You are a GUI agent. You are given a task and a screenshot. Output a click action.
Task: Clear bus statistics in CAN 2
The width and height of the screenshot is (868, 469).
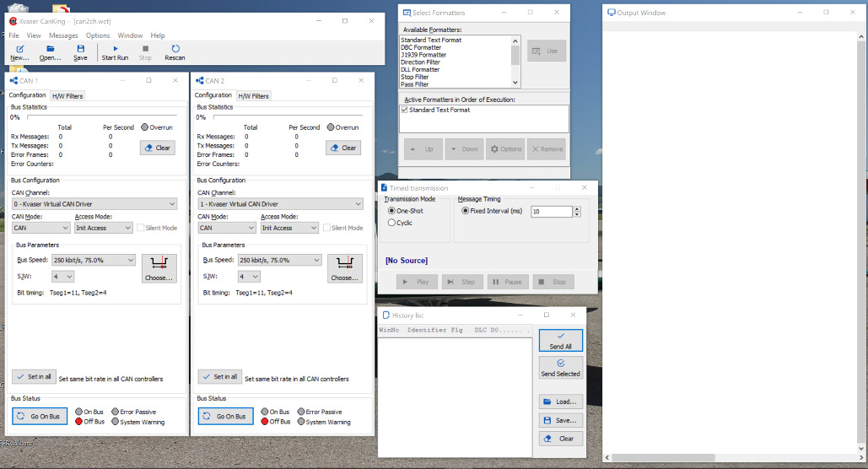344,148
